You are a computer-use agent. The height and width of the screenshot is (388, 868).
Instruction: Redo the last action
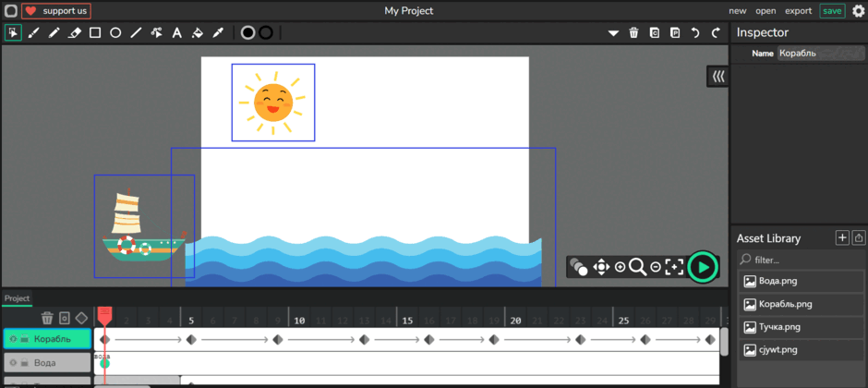[x=716, y=33]
